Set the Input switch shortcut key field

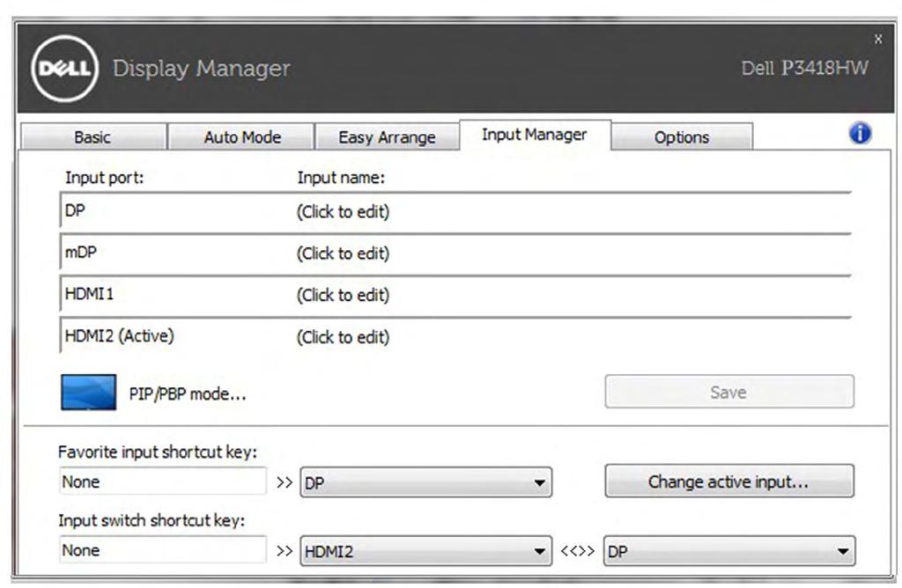pos(163,550)
